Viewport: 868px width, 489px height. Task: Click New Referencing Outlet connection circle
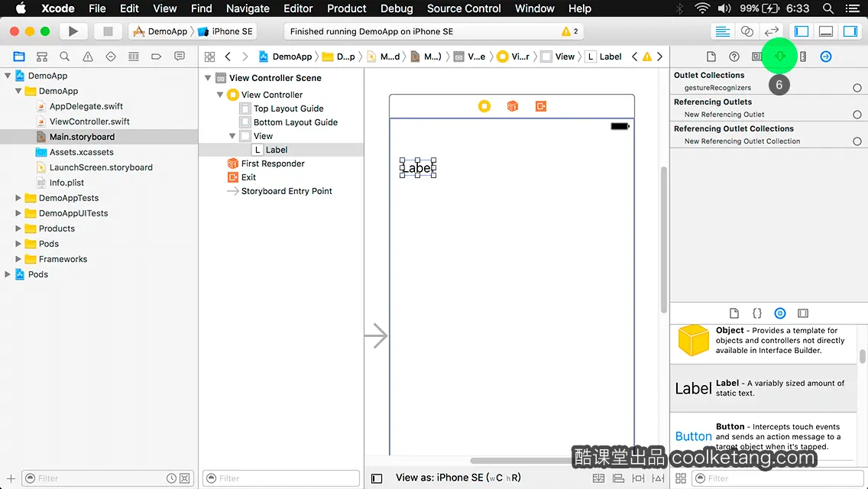(857, 115)
